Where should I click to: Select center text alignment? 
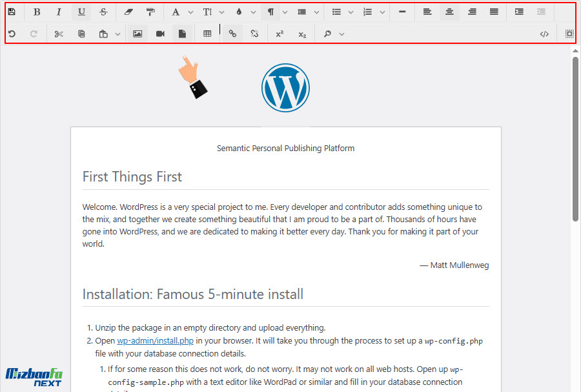449,12
